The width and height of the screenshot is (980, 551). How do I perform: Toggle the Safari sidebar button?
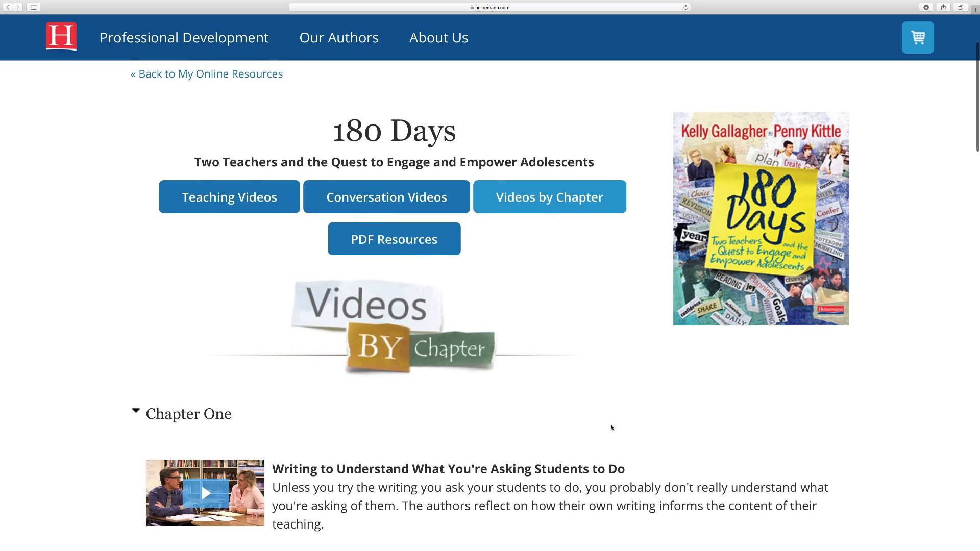pyautogui.click(x=33, y=7)
